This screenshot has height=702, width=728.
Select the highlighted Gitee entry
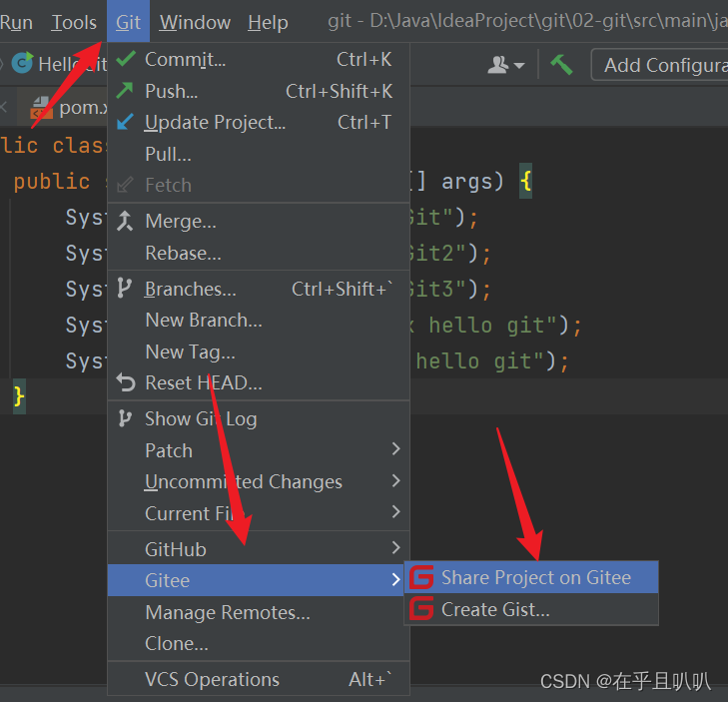pyautogui.click(x=257, y=580)
